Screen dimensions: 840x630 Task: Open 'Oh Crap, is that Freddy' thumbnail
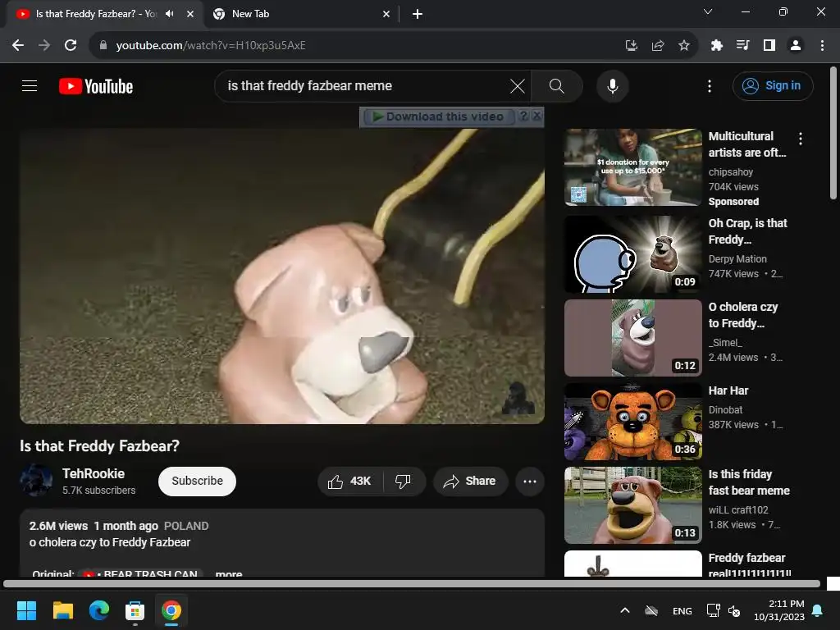[632, 254]
